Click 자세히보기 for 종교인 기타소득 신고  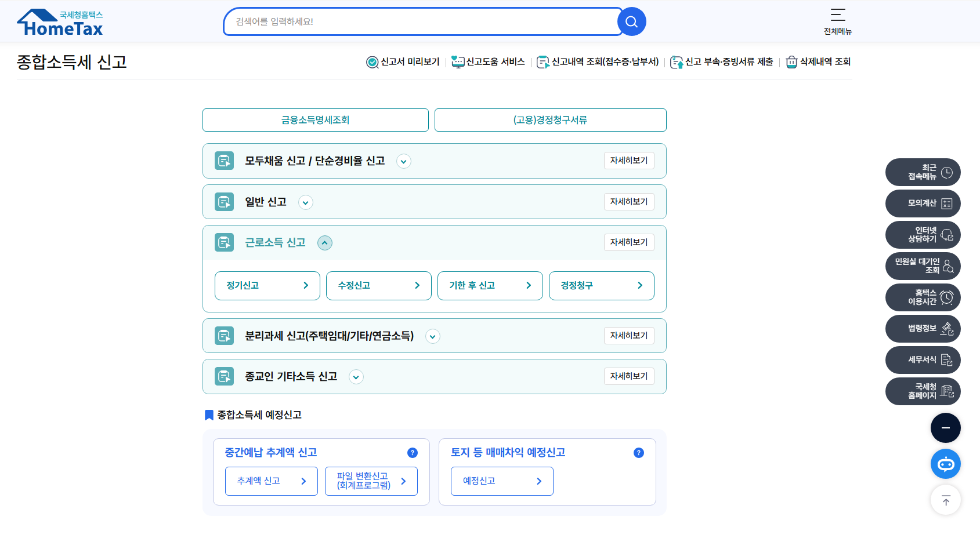[629, 376]
